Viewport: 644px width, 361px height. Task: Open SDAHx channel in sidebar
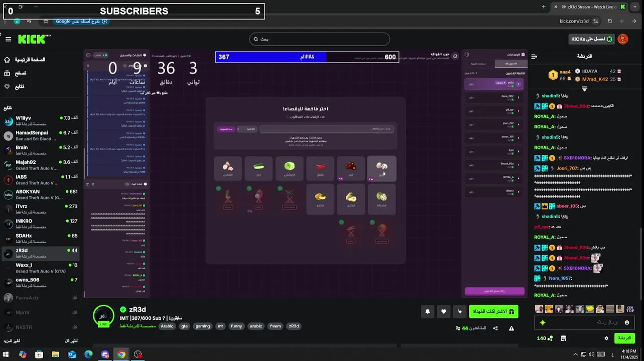coord(40,238)
